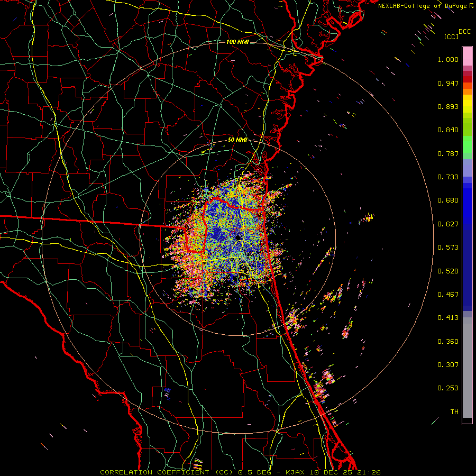Select the 0.947 scale value
The height and width of the screenshot is (476, 476).
click(448, 83)
